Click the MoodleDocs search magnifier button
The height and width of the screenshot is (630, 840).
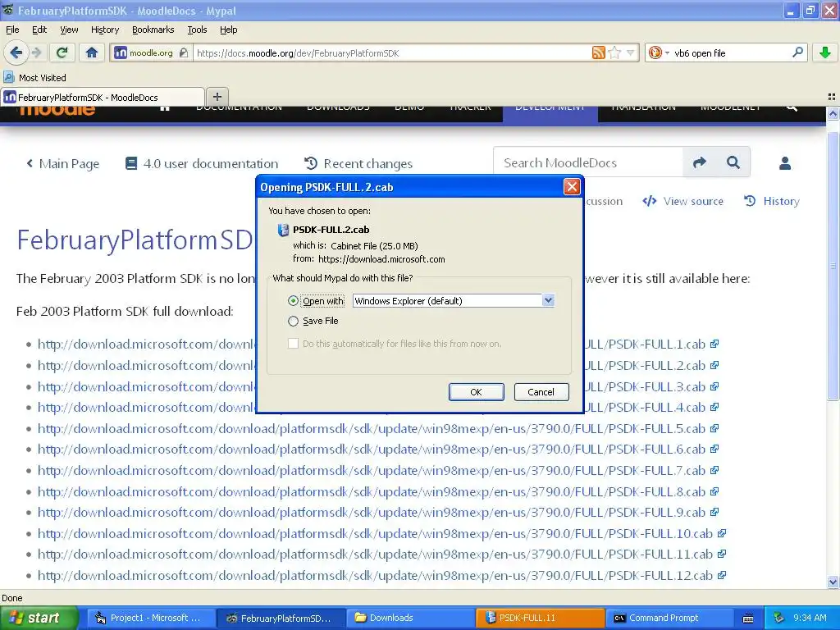733,162
